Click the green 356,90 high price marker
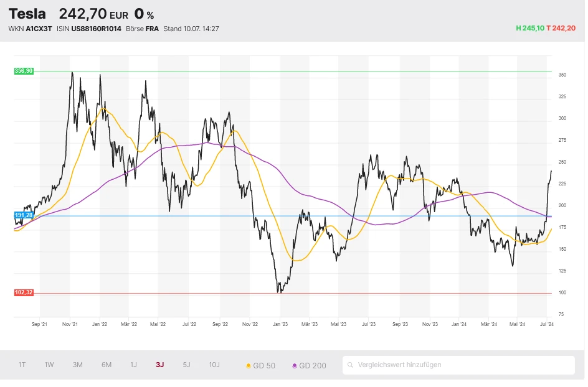This screenshot has height=387, width=588. (24, 72)
